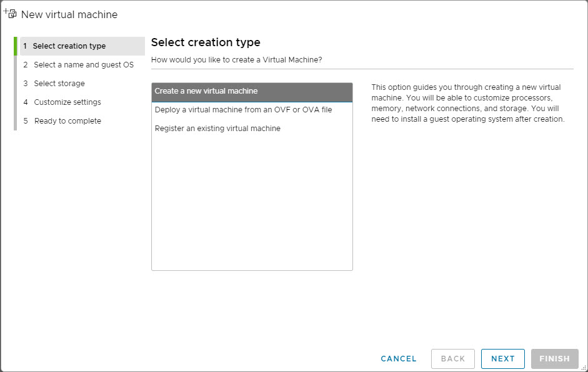This screenshot has height=372, width=588.
Task: Click the Select creation type page heading
Action: pos(206,42)
